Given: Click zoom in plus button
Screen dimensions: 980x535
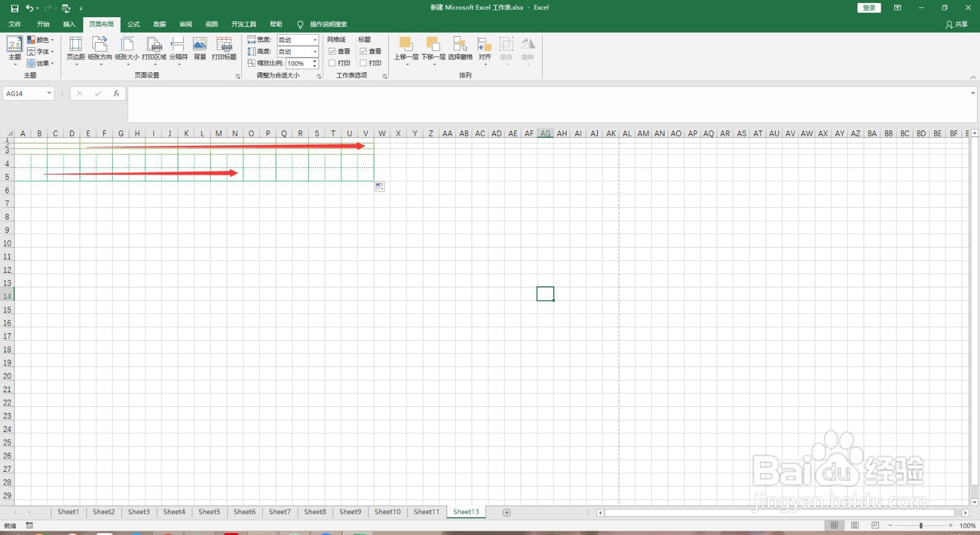Looking at the screenshot, I should [951, 525].
